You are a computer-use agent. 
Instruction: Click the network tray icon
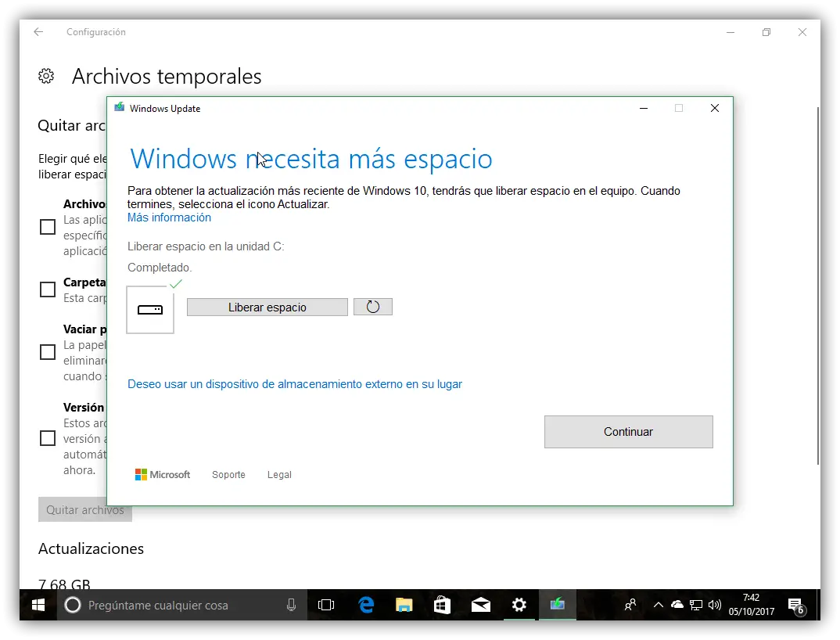696,605
